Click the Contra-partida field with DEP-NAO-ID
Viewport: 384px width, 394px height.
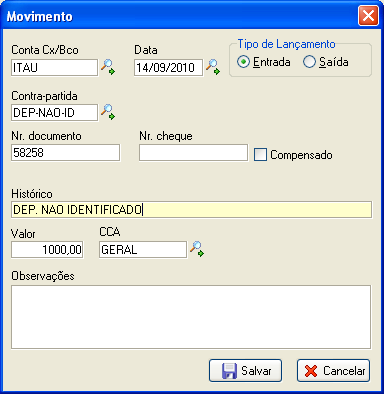pyautogui.click(x=55, y=113)
